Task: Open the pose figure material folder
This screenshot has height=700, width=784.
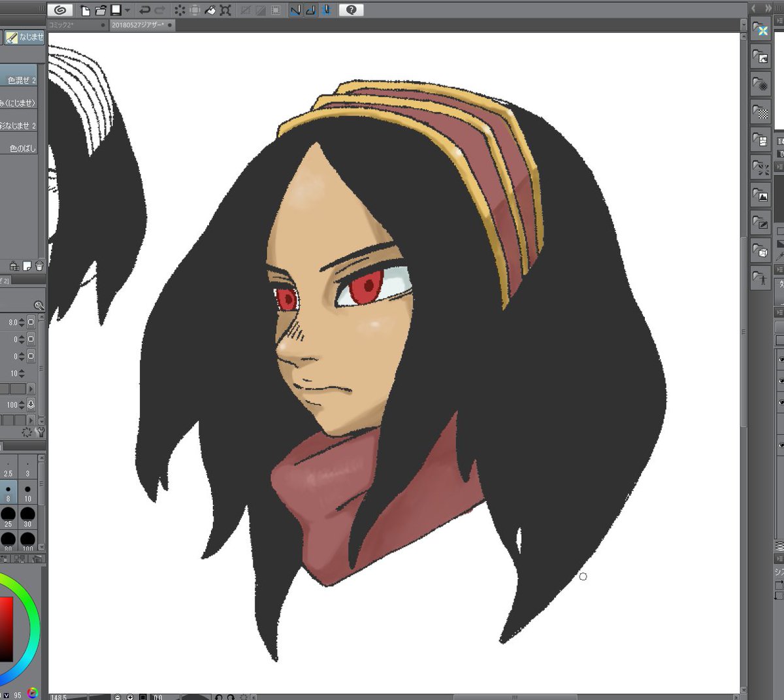Action: (760, 277)
